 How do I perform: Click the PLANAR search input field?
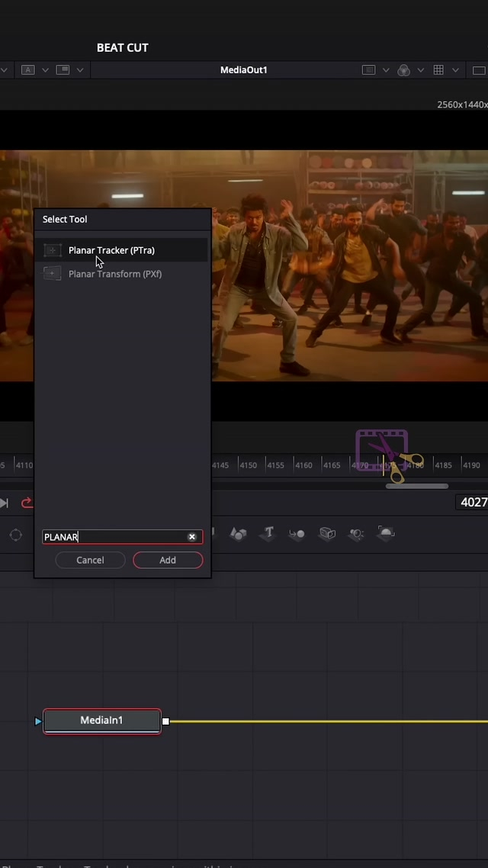coord(113,537)
